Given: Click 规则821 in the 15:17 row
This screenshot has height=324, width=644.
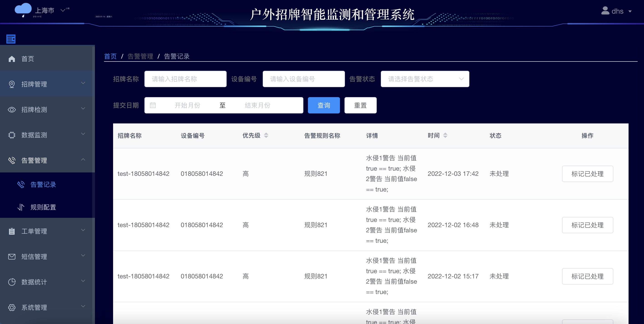Looking at the screenshot, I should [316, 276].
